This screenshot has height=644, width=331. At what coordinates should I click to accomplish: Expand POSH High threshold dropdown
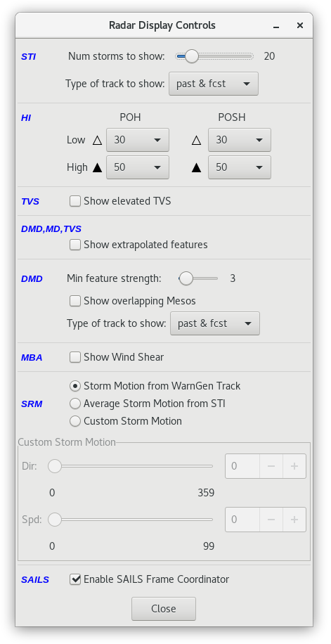coord(240,167)
